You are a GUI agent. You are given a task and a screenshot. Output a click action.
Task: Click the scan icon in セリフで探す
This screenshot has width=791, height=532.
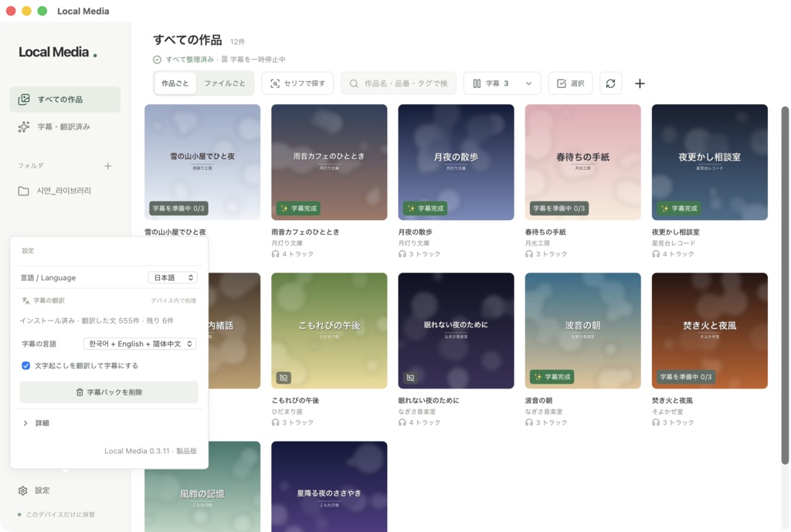[x=275, y=83]
